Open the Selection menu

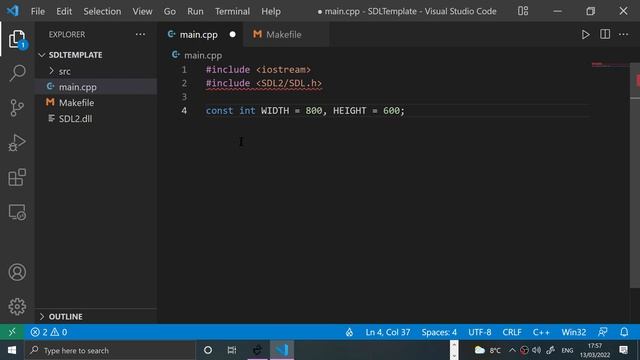coord(102,11)
